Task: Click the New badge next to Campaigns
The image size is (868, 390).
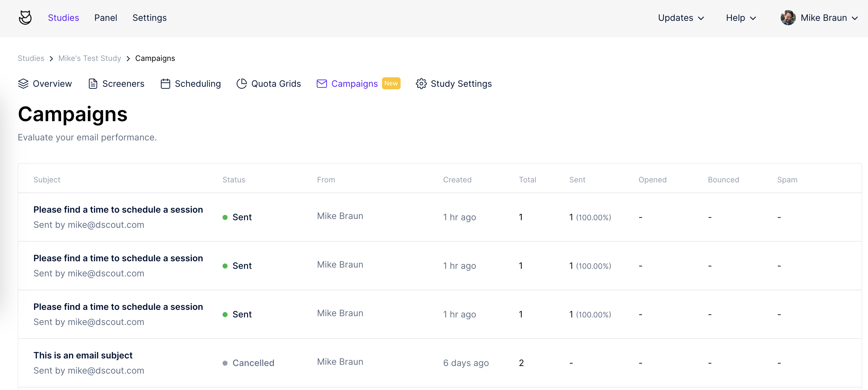Action: point(391,83)
